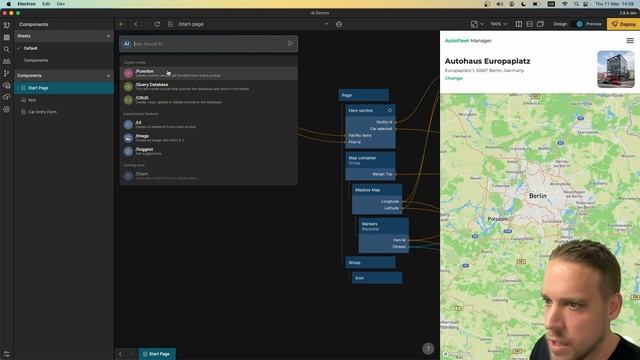Click the AI badge in prompt field
The image size is (640, 360).
(127, 44)
